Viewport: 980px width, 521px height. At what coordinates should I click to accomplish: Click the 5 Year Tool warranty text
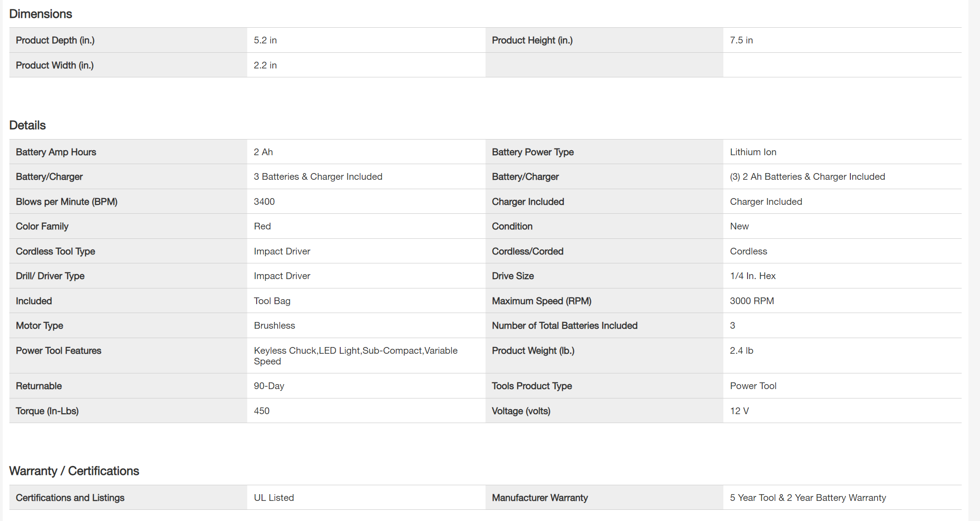[x=807, y=498]
